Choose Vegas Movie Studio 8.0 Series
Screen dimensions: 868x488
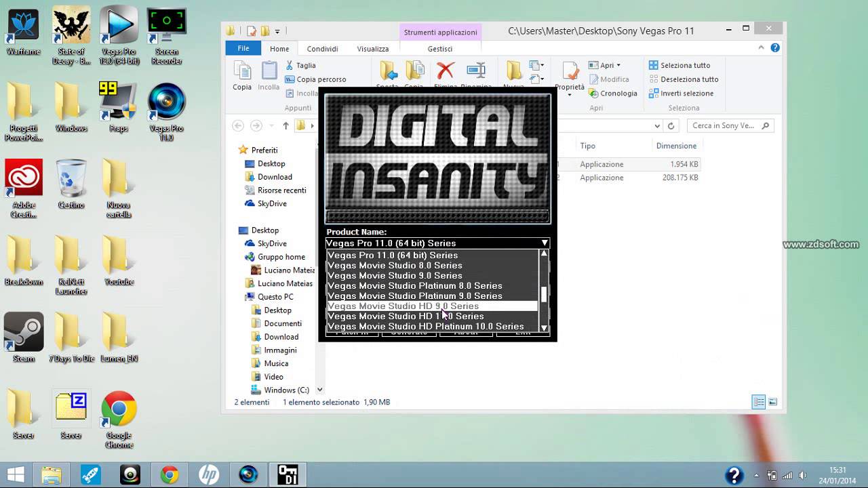[432, 266]
